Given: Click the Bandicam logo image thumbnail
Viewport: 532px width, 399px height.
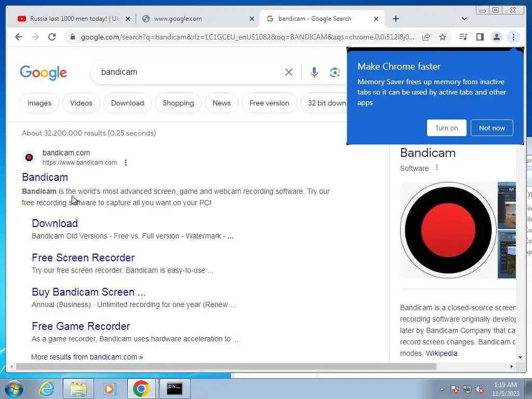Looking at the screenshot, I should pyautogui.click(x=448, y=230).
